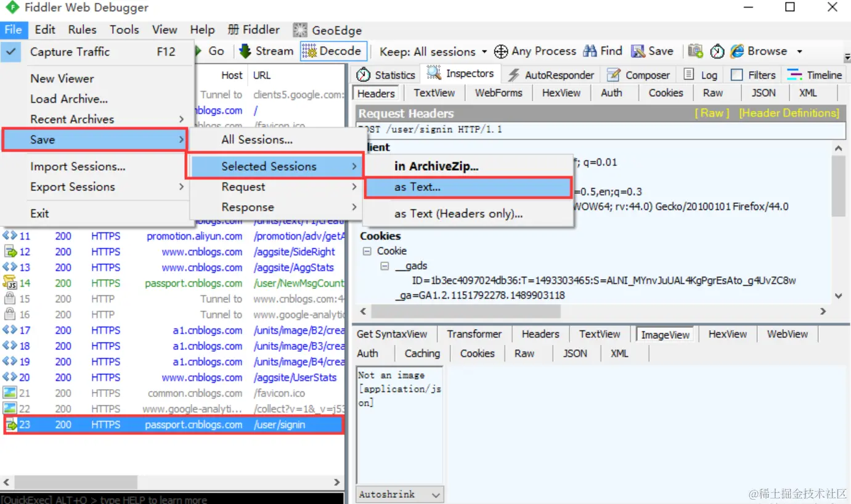Open AutoResponder via its lightning icon
This screenshot has height=504, width=851.
pyautogui.click(x=513, y=75)
